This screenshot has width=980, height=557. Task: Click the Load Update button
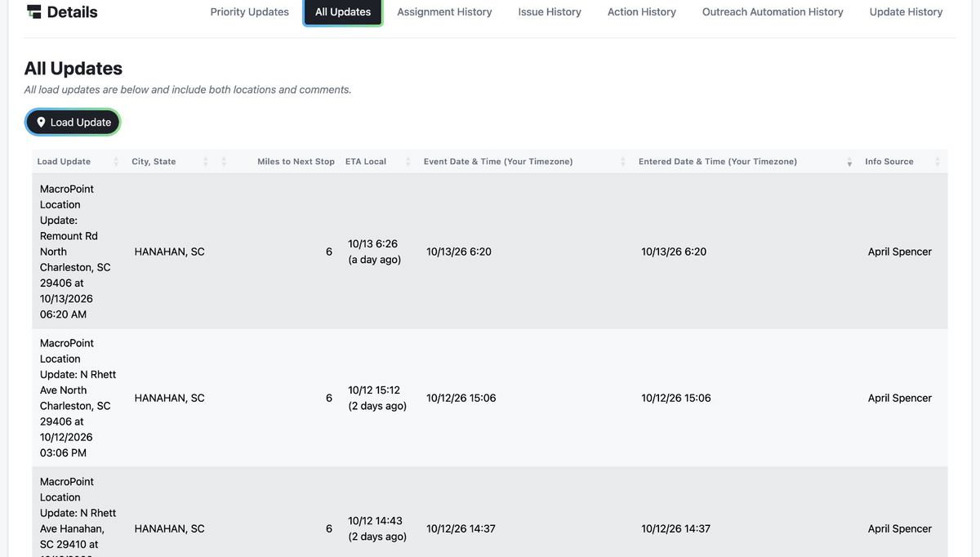73,123
